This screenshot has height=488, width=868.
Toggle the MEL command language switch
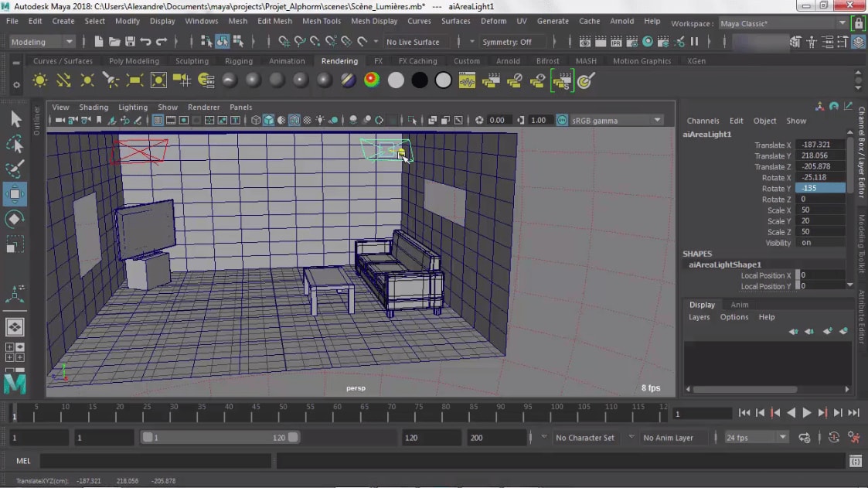[x=23, y=461]
